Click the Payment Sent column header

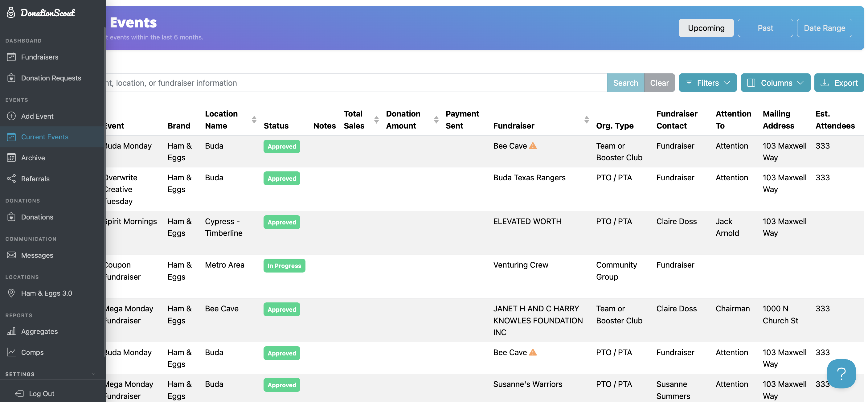coord(462,120)
